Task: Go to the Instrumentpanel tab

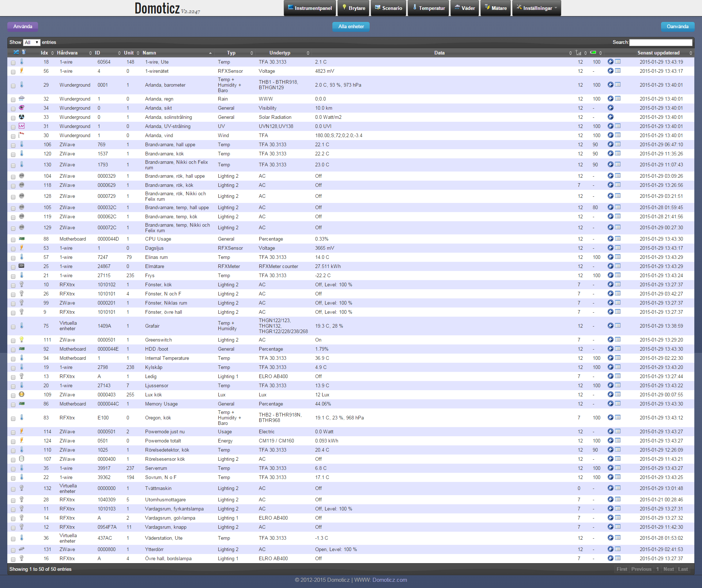Action: click(x=310, y=8)
